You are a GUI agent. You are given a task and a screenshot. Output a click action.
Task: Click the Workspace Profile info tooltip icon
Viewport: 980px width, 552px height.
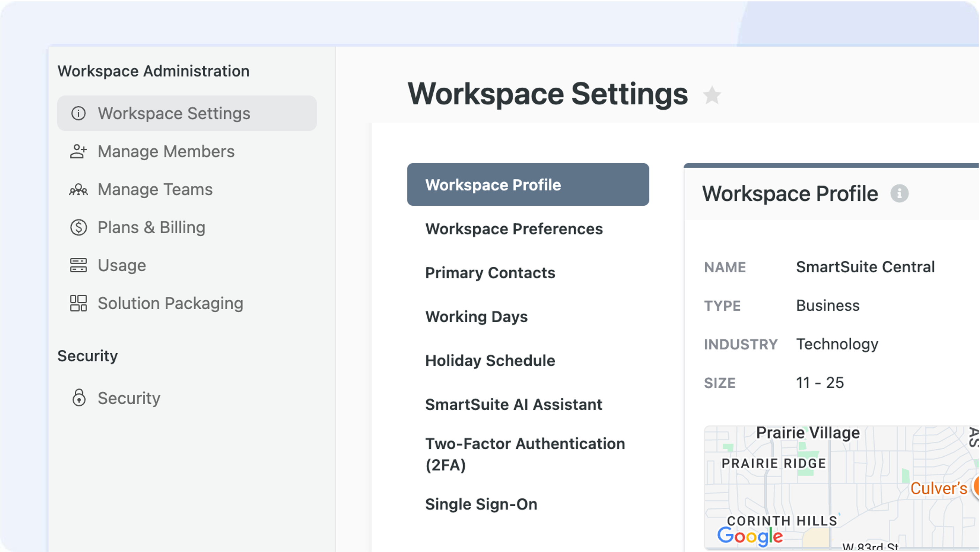pos(899,194)
